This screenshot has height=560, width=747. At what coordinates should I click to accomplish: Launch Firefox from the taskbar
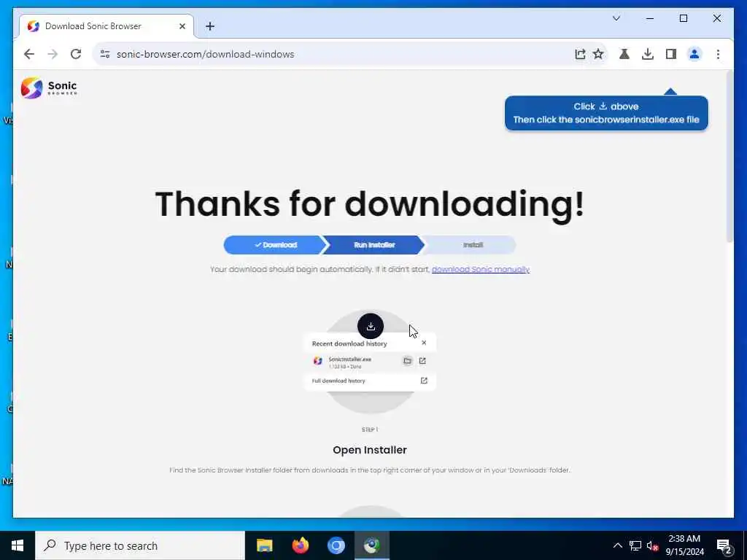(x=300, y=545)
